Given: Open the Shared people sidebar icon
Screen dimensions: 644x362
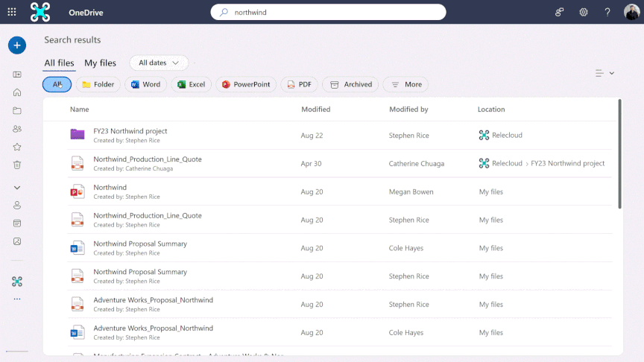Looking at the screenshot, I should [x=17, y=128].
